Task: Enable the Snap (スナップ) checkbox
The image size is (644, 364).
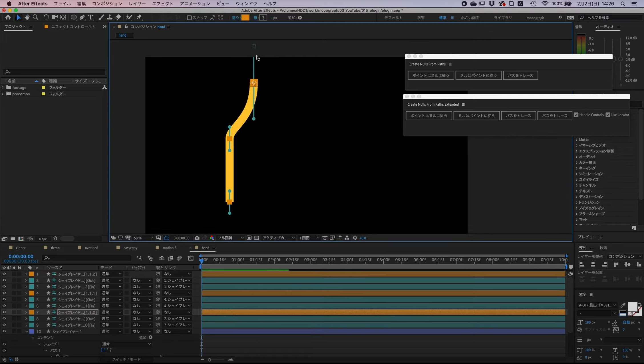Action: 189,18
